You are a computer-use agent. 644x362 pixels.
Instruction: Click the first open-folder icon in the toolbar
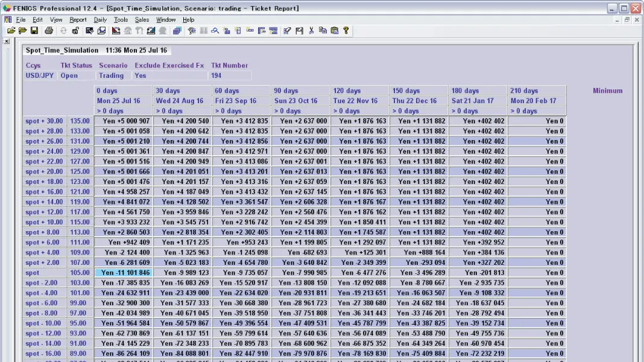coord(11,30)
